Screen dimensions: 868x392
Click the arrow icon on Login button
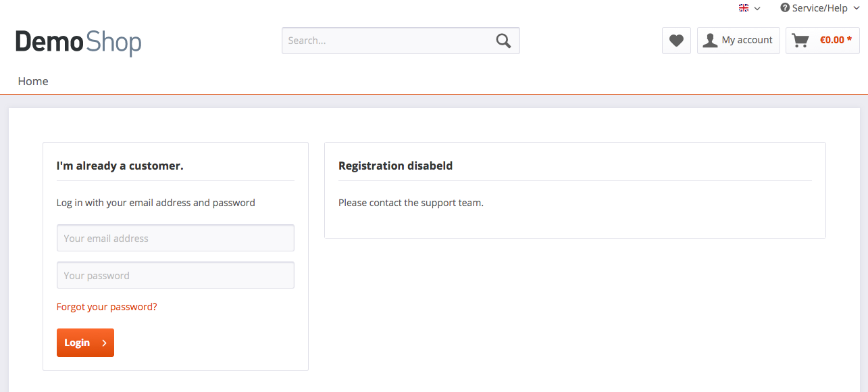coord(104,343)
